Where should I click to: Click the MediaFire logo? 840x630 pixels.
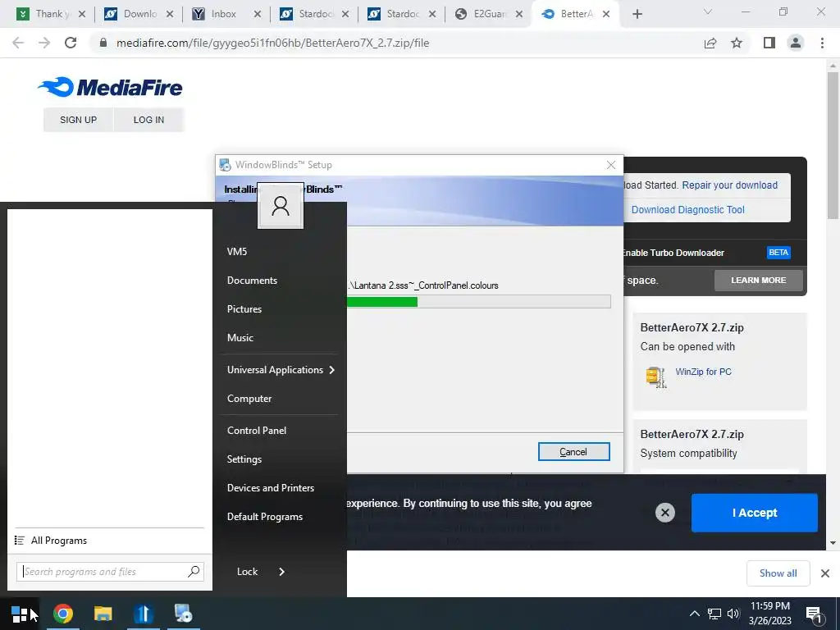pos(110,87)
